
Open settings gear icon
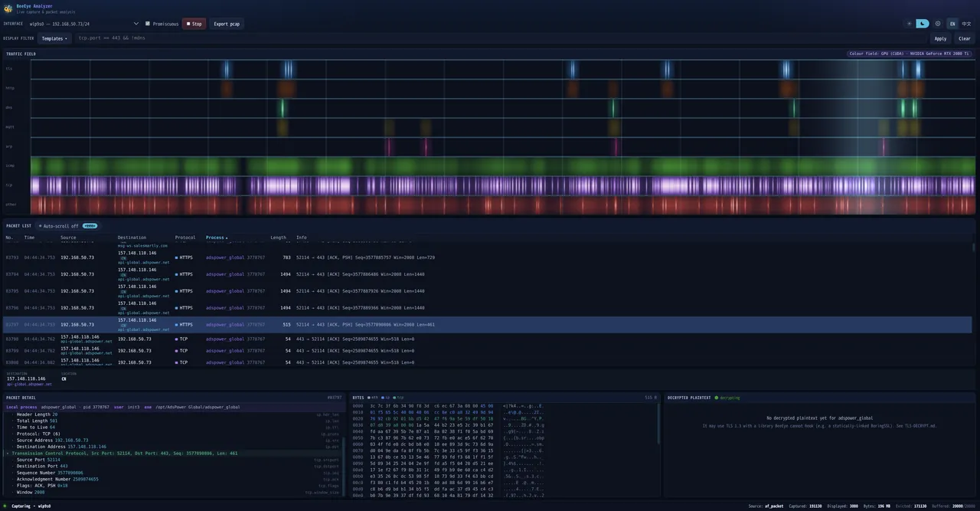(938, 24)
